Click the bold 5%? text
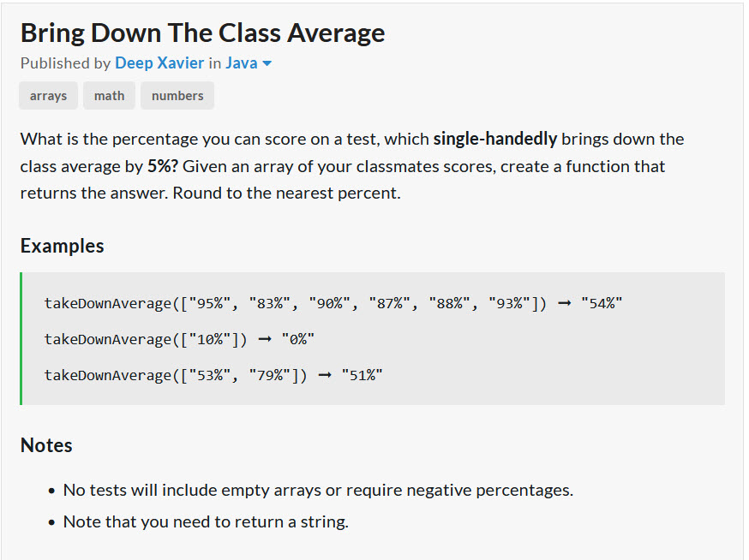Screen dimensions: 749x560 (x=163, y=166)
